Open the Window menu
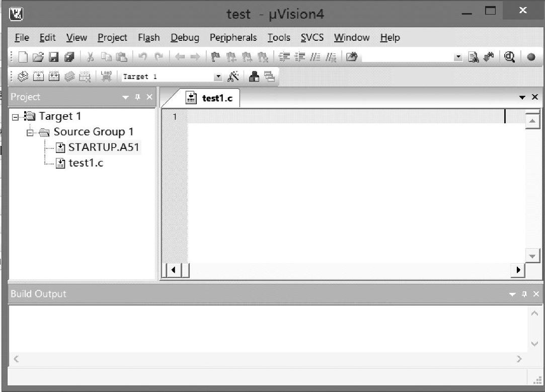The image size is (545, 392). (352, 37)
